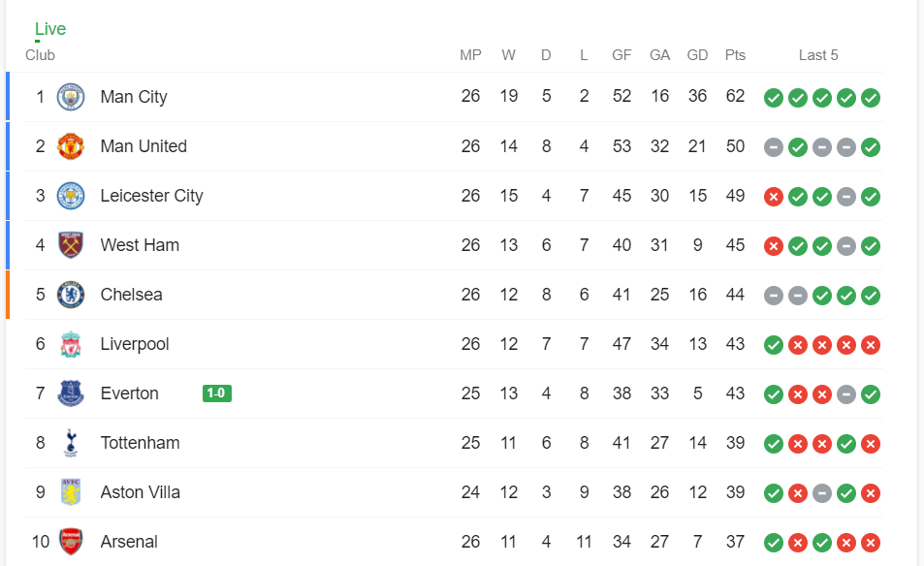Viewport: 924px width, 566px height.
Task: Click the Aston Villa club crest
Action: pyautogui.click(x=71, y=492)
